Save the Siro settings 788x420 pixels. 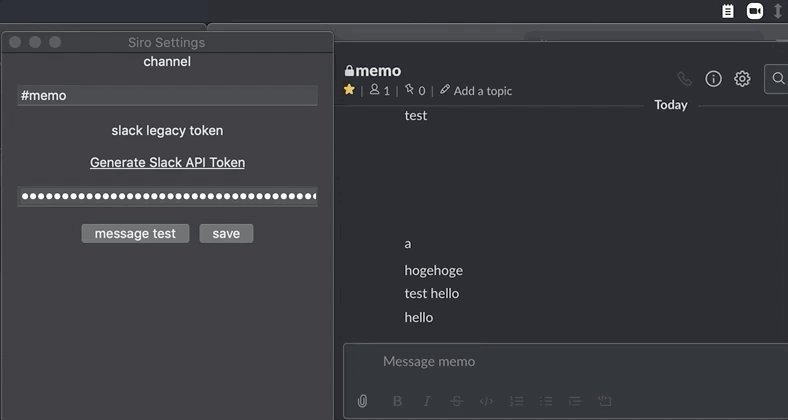[x=226, y=233]
